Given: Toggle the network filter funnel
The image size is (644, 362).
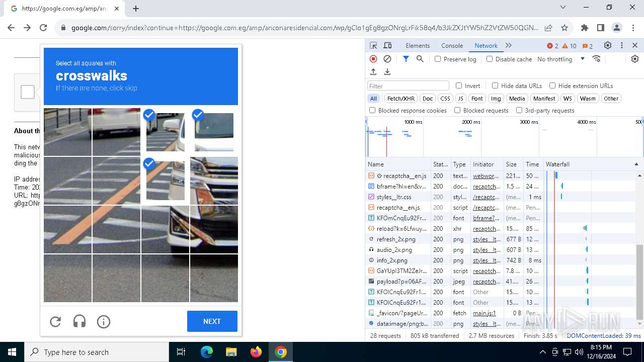Looking at the screenshot, I should tap(406, 59).
